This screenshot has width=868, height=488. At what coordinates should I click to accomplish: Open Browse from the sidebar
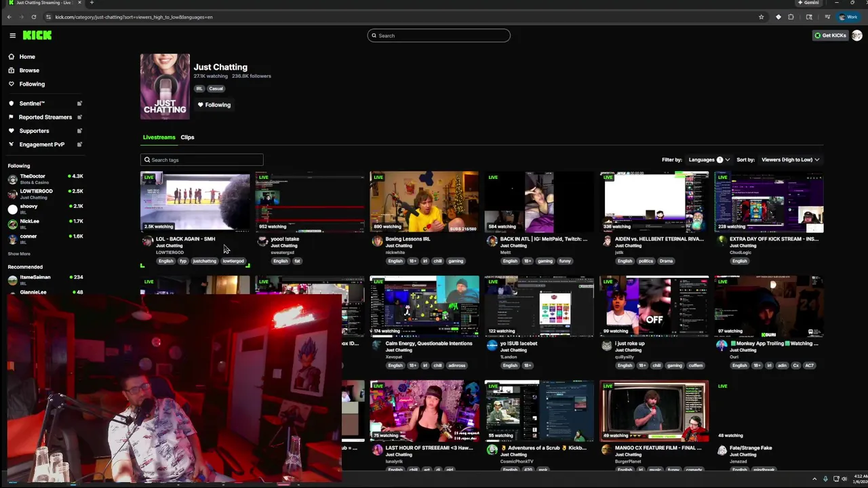coord(29,70)
